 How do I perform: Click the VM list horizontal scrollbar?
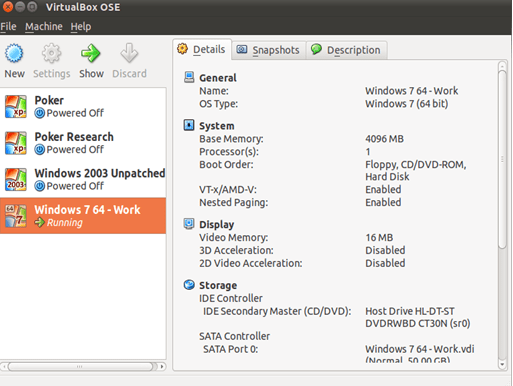tap(83, 367)
